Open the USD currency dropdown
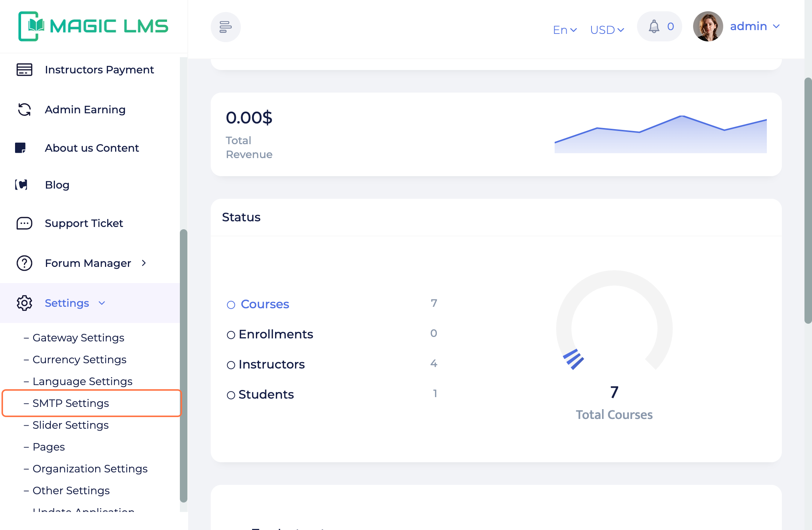 (607, 30)
